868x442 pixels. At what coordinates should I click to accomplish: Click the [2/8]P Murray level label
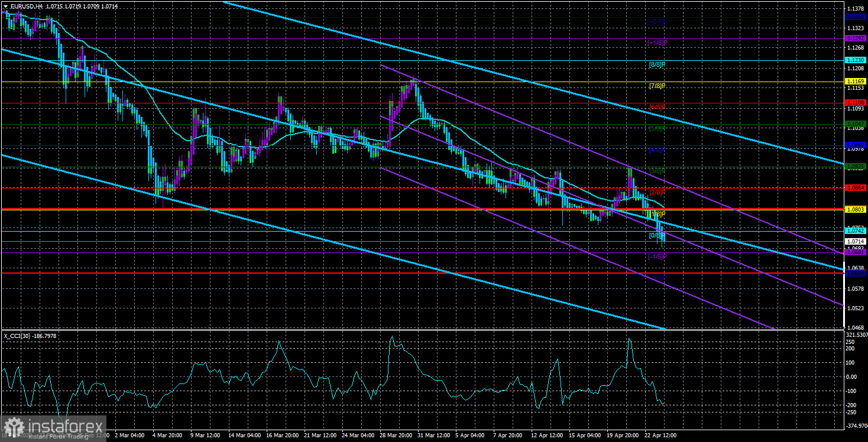point(657,192)
